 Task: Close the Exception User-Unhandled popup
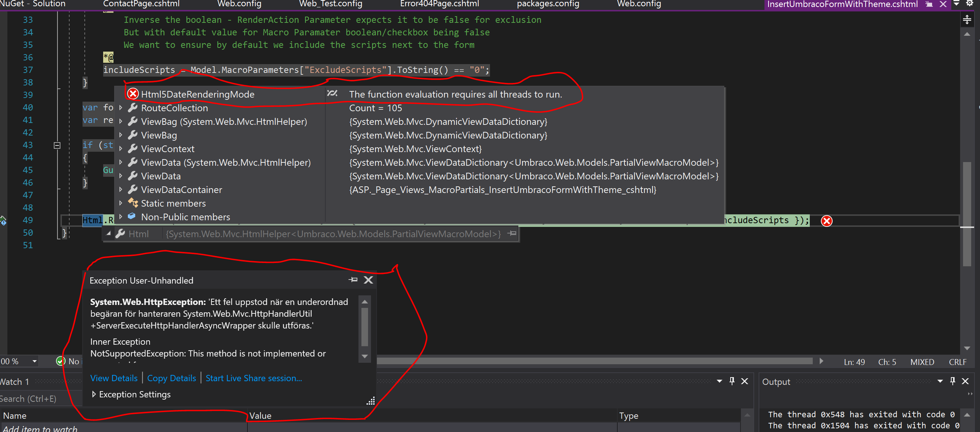(x=368, y=280)
